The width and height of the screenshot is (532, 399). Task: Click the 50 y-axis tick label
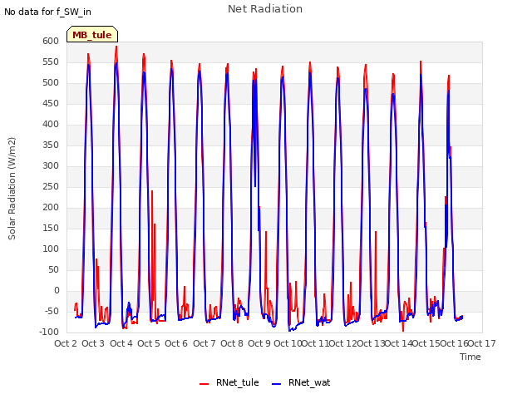click(53, 269)
